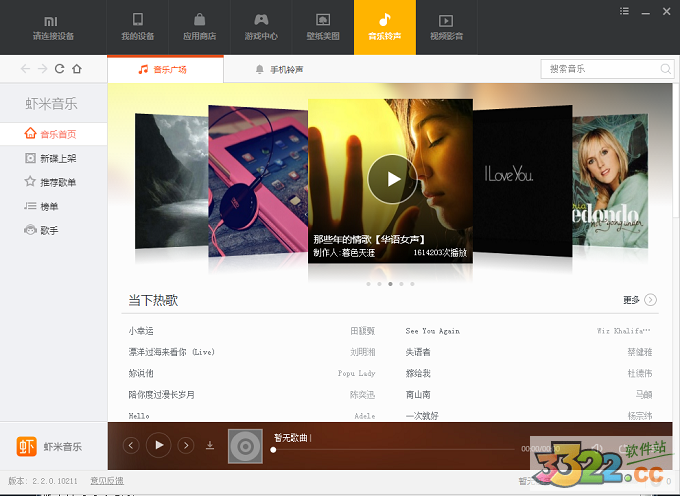This screenshot has width=680, height=496.
Task: Open the 游戏中心 game center
Action: click(x=261, y=27)
